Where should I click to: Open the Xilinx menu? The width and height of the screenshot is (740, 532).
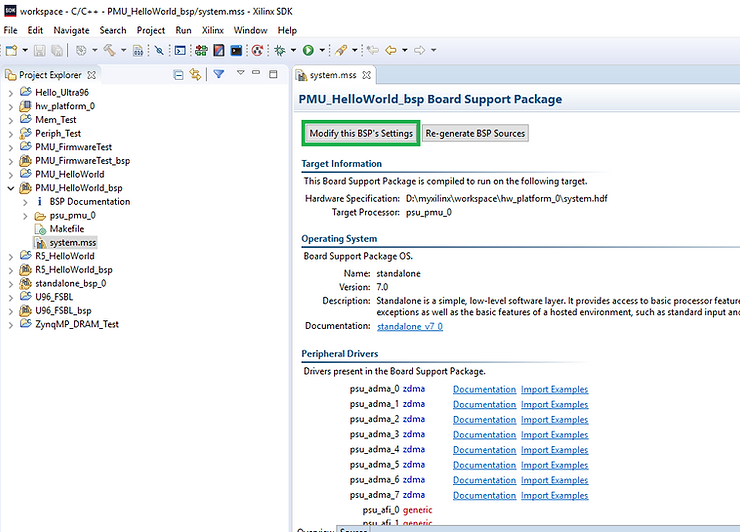click(212, 30)
